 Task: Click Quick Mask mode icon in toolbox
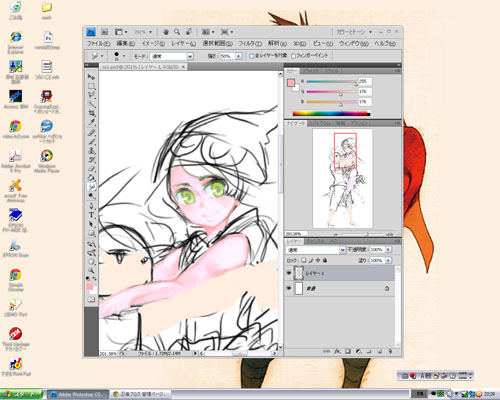(x=91, y=300)
